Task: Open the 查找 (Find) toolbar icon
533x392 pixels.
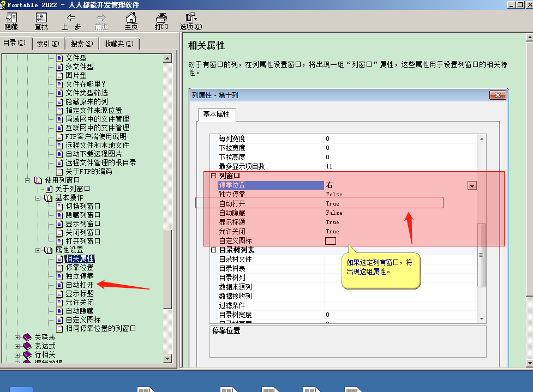Action: (41, 17)
